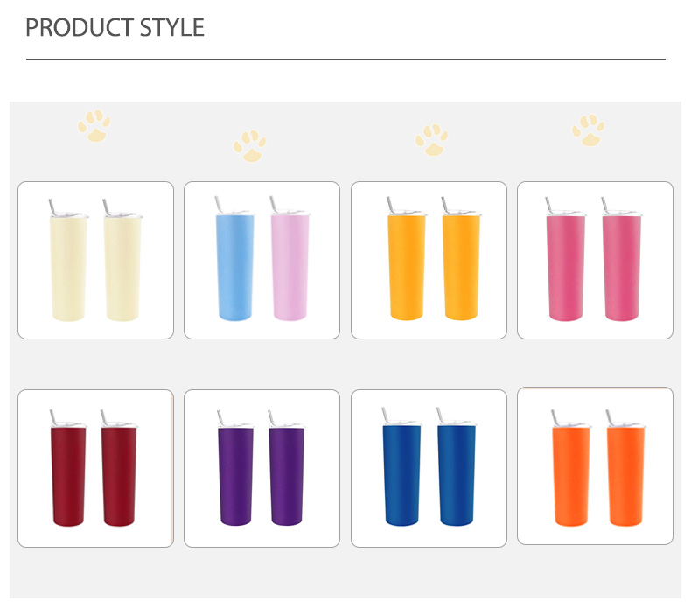The height and width of the screenshot is (616, 691).
Task: Click the light blue tumbler
Action: pos(235,259)
